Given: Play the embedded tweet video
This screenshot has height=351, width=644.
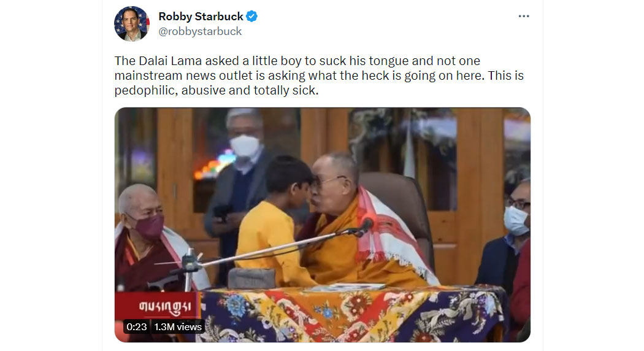Looking at the screenshot, I should point(323,225).
